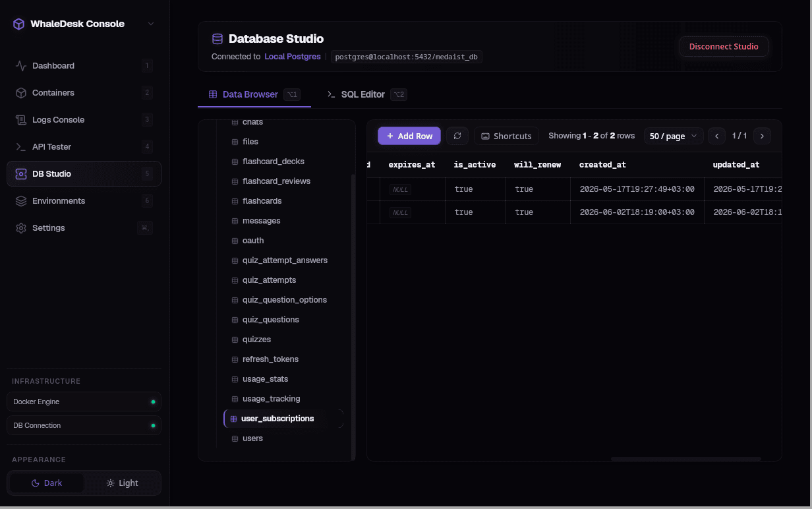This screenshot has height=509, width=812.
Task: Open the quizzes table
Action: pos(284,340)
